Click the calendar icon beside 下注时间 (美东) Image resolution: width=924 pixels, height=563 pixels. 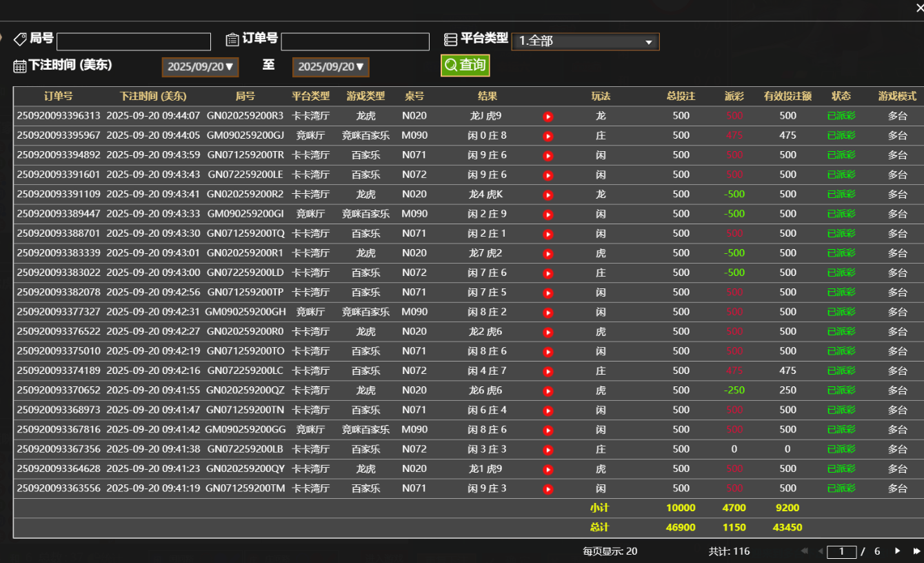point(18,65)
